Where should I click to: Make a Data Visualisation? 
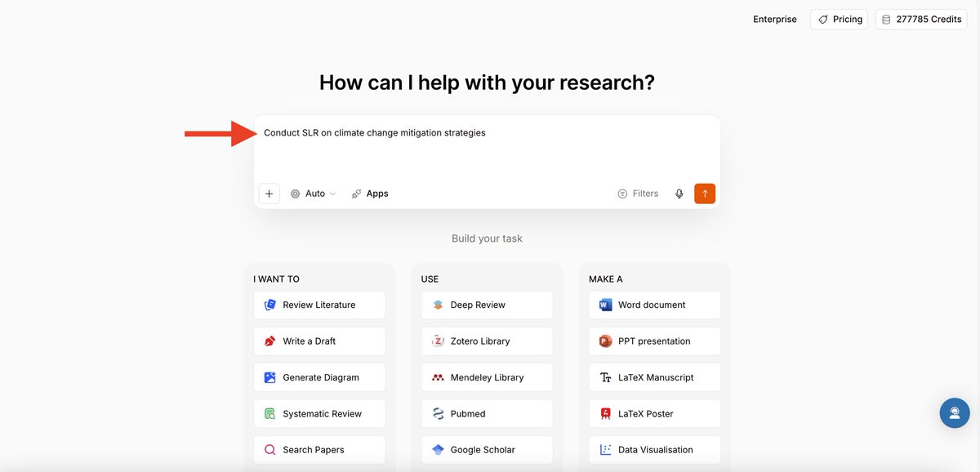655,450
